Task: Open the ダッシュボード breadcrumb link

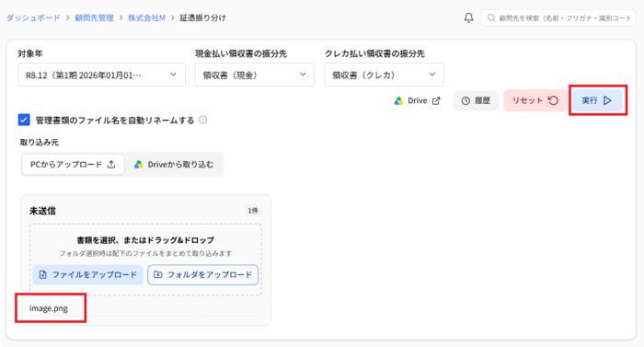Action: (33, 17)
